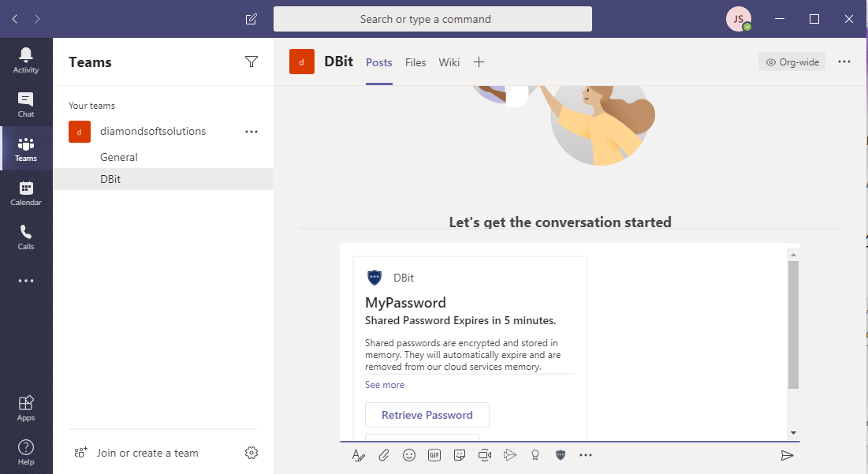Viewport: 868px width, 474px height.
Task: Start a Meet now video call
Action: [x=485, y=455]
